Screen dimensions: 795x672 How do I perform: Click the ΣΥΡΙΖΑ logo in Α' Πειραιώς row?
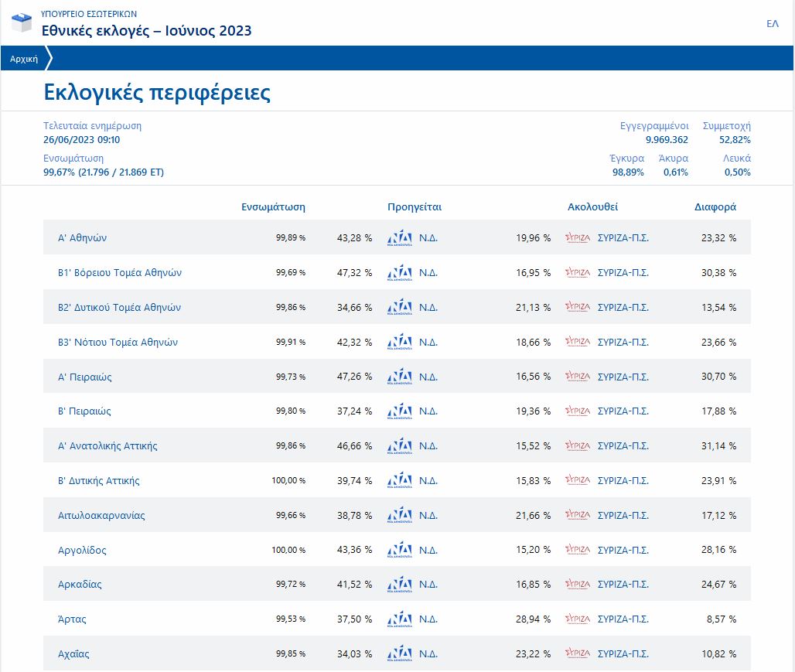click(578, 377)
